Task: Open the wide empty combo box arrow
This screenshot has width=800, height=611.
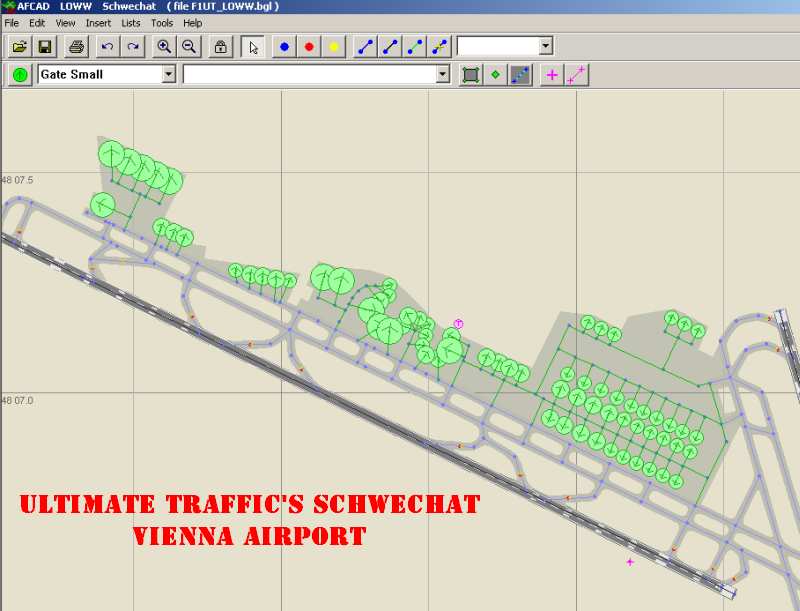Action: point(443,74)
